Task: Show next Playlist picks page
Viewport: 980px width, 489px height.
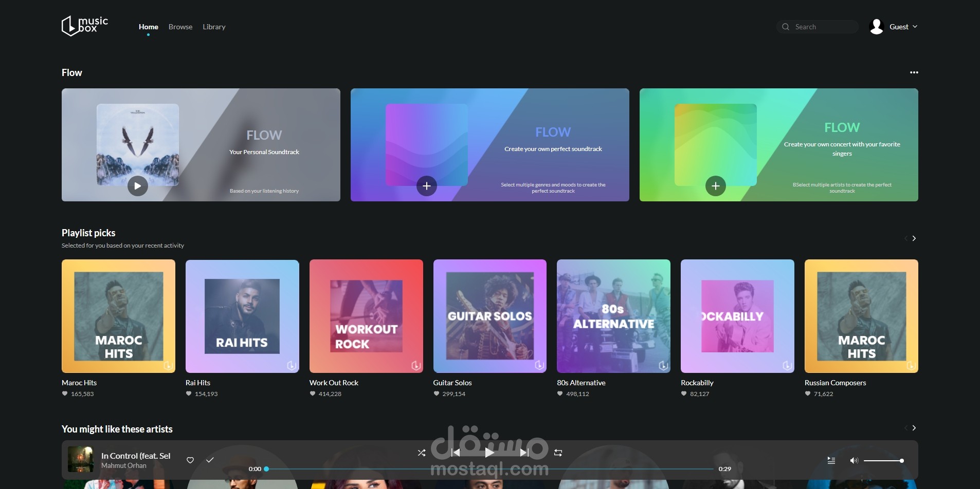Action: click(914, 238)
